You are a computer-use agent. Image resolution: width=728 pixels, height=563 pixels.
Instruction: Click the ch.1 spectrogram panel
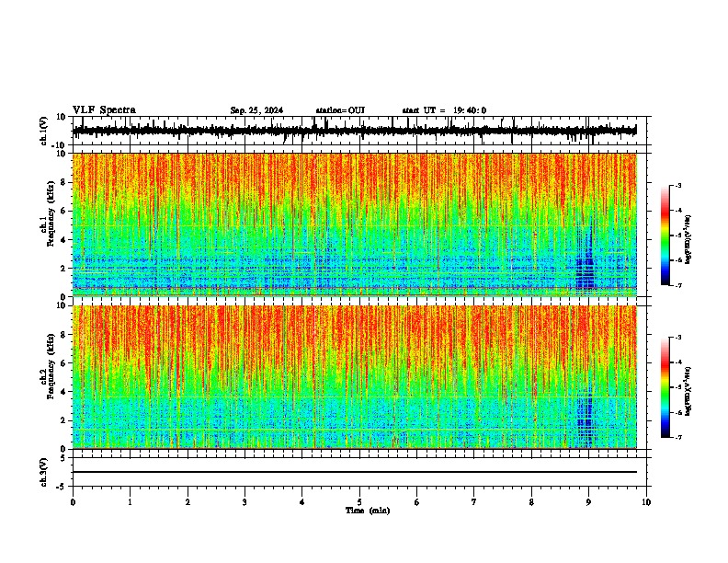point(354,224)
